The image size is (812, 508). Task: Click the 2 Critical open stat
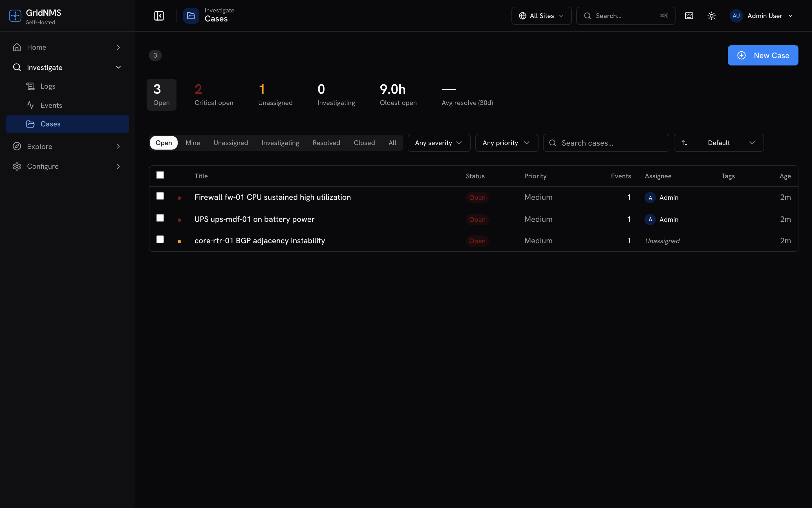click(x=214, y=95)
